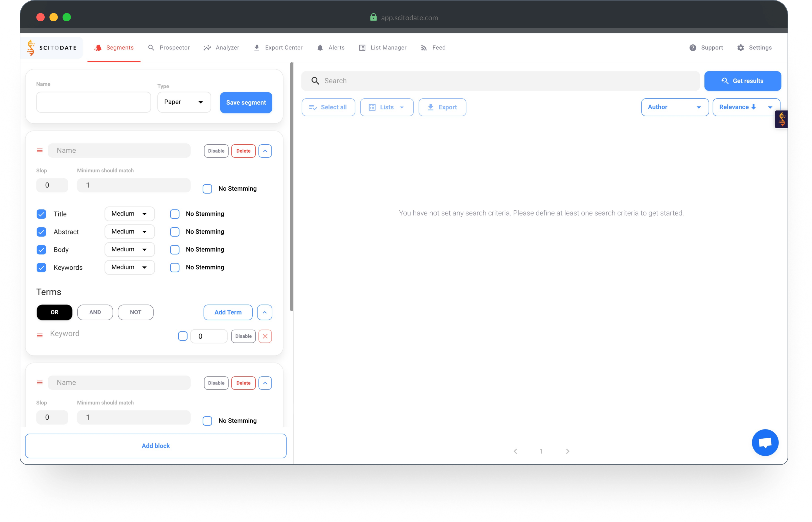Click the Scitodate logo icon
This screenshot has width=812, height=522.
[x=31, y=48]
